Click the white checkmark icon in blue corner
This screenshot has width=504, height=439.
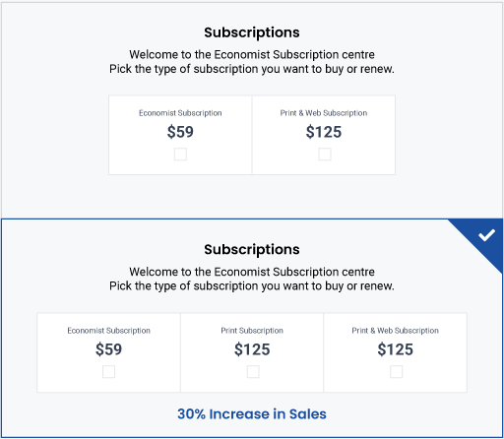pyautogui.click(x=486, y=235)
